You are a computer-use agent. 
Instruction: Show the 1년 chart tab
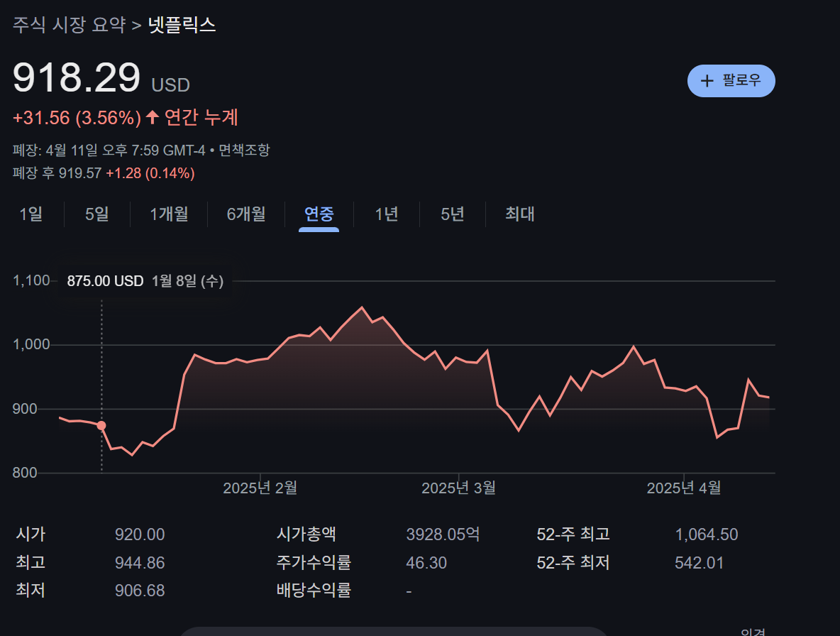(386, 214)
